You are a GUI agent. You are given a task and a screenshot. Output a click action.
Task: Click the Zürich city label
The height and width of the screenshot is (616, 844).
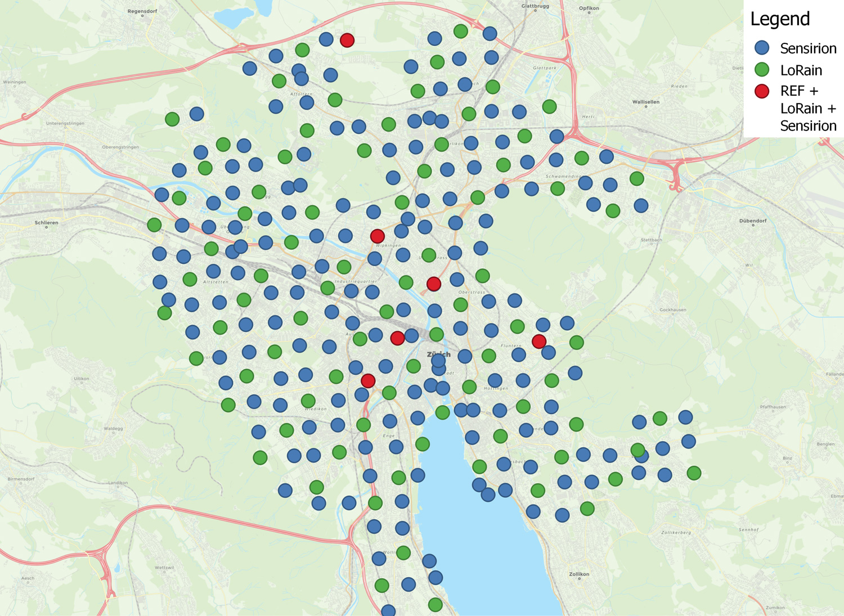[439, 354]
